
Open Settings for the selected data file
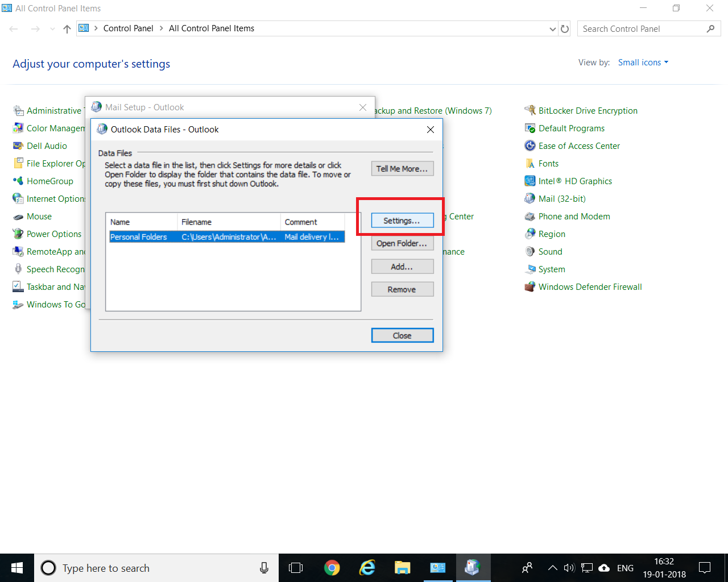click(402, 221)
